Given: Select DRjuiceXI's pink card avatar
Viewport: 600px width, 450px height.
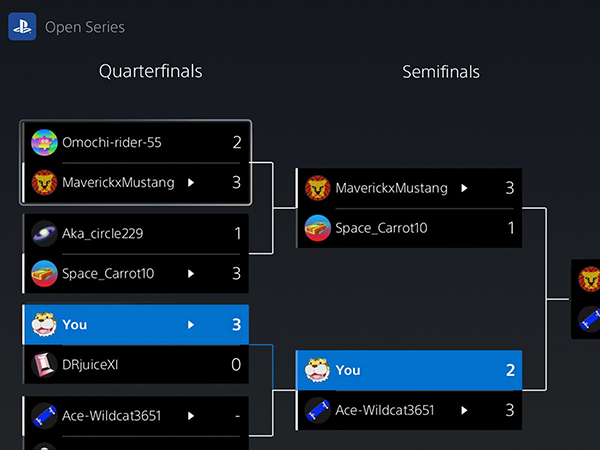Looking at the screenshot, I should tap(44, 365).
